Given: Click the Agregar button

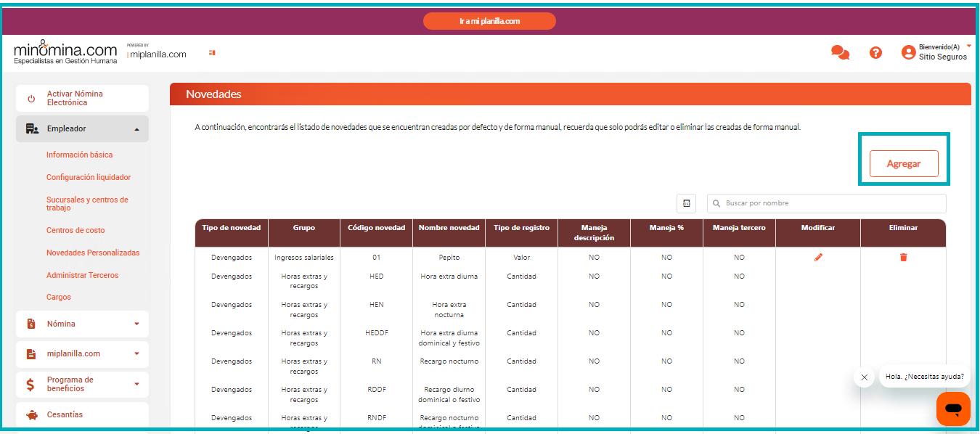Looking at the screenshot, I should point(904,164).
